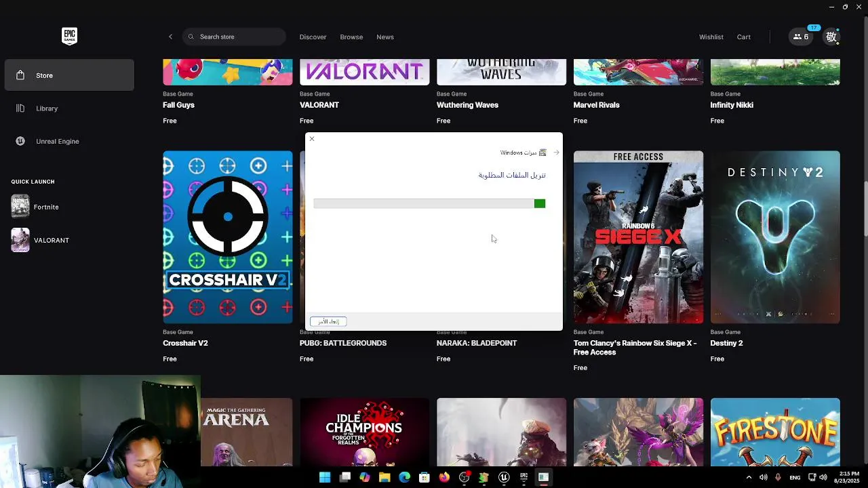Viewport: 868px width, 488px height.
Task: Open the News tab
Action: [x=385, y=37]
